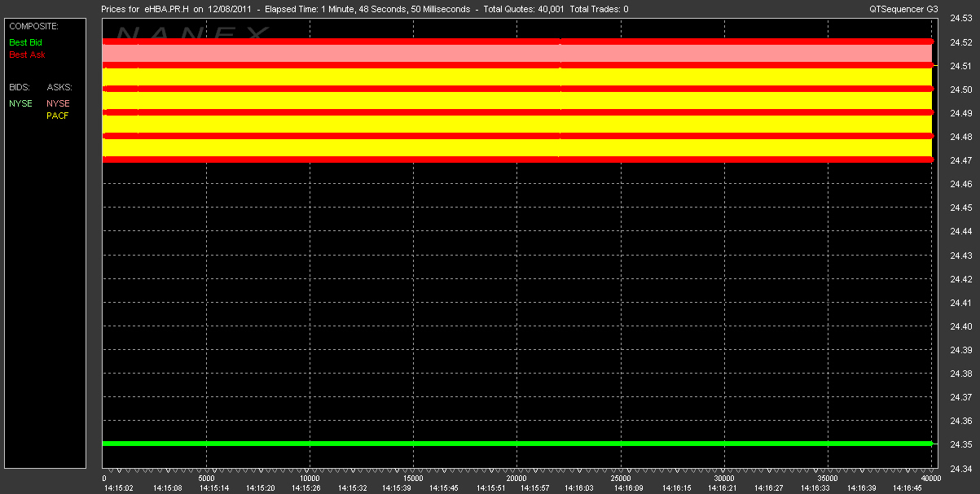Click the 24.48 price axis label
The image size is (980, 494).
tap(960, 138)
